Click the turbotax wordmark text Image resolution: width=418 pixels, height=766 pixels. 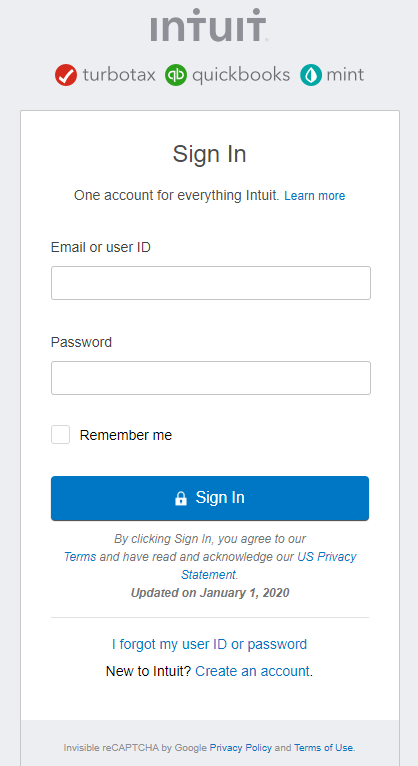119,75
